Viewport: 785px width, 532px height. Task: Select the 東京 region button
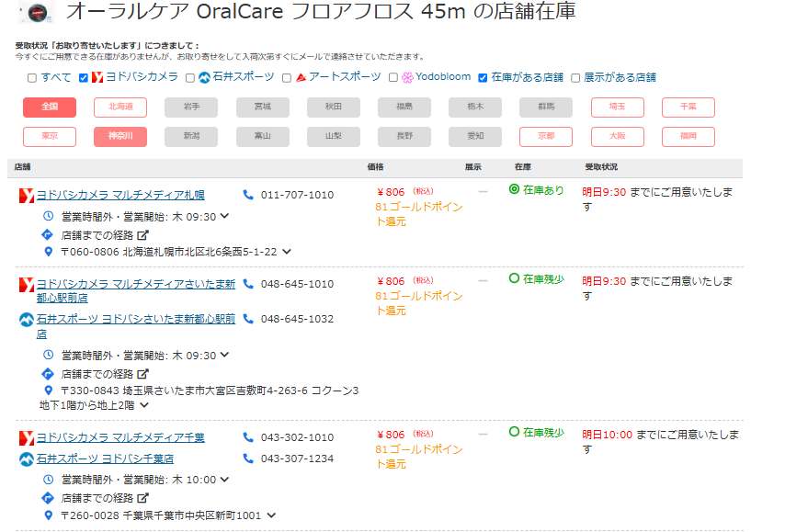[x=50, y=137]
